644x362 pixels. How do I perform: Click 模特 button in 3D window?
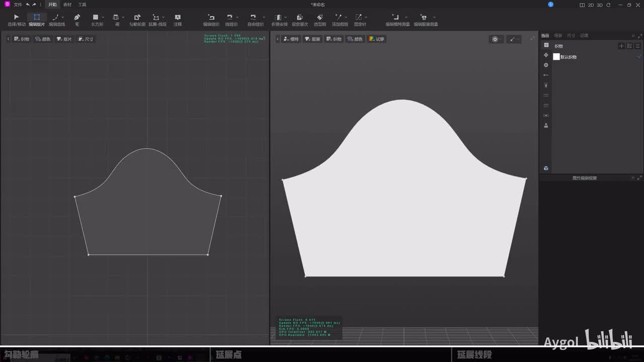291,39
